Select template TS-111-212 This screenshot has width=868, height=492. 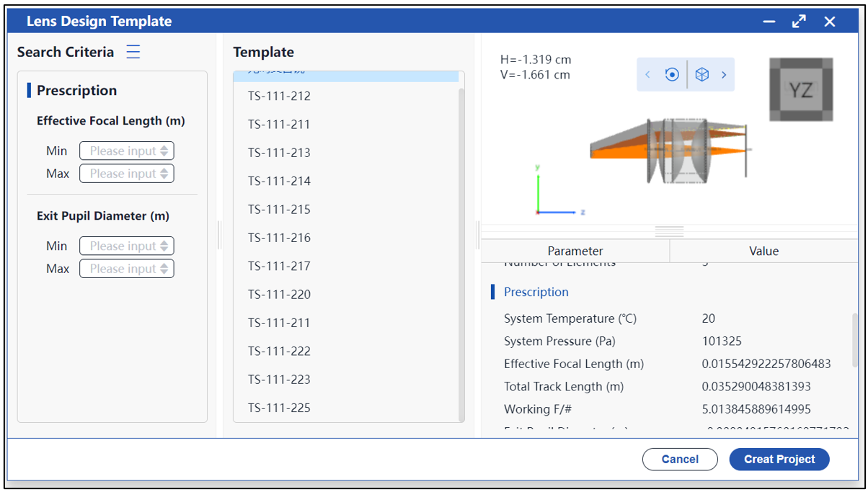pos(279,97)
